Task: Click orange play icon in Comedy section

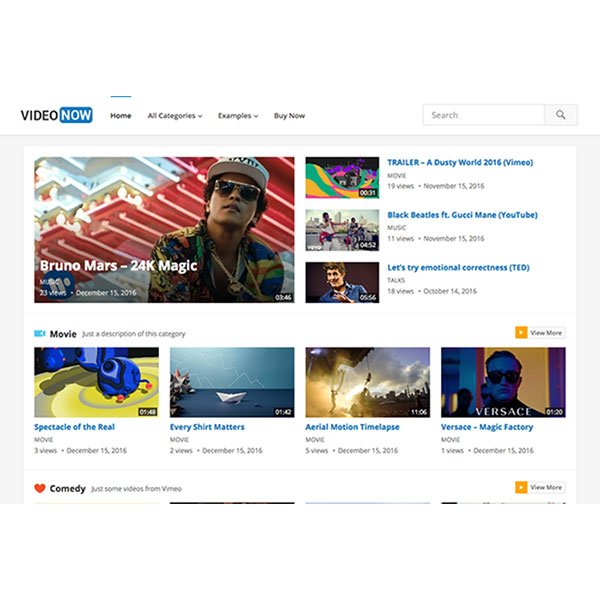Action: pos(521,487)
